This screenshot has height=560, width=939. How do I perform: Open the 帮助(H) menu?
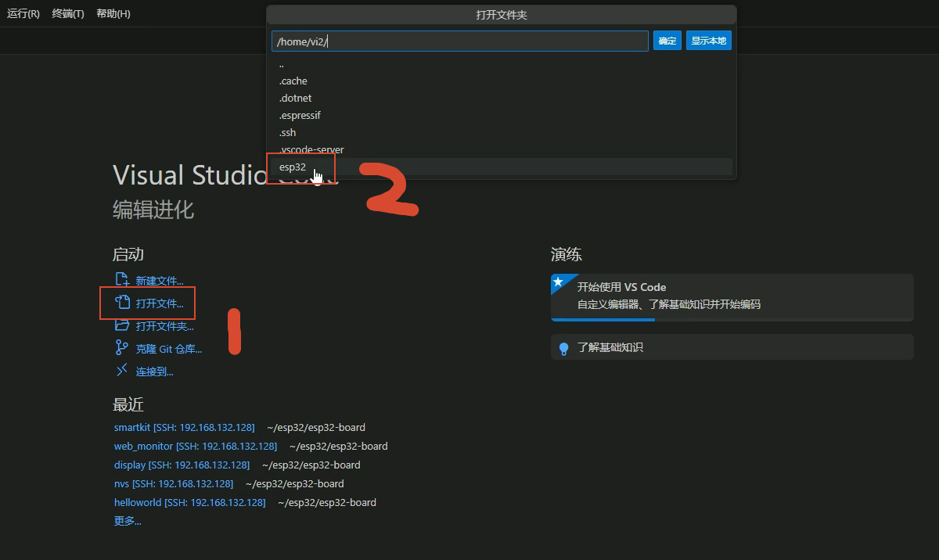[113, 14]
